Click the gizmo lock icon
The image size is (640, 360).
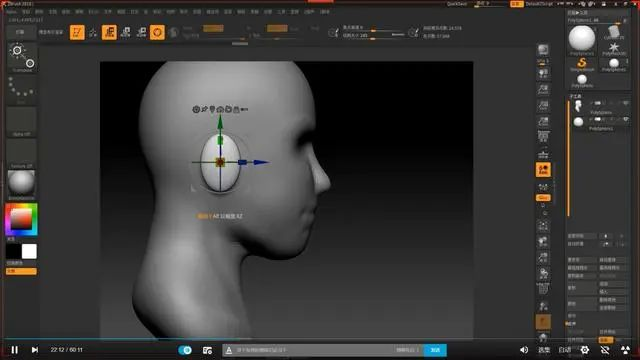(236, 109)
